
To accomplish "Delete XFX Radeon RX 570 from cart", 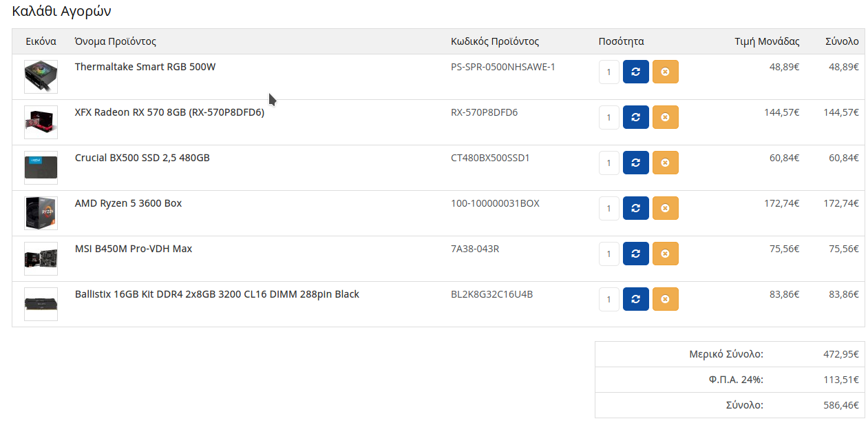I will point(665,117).
